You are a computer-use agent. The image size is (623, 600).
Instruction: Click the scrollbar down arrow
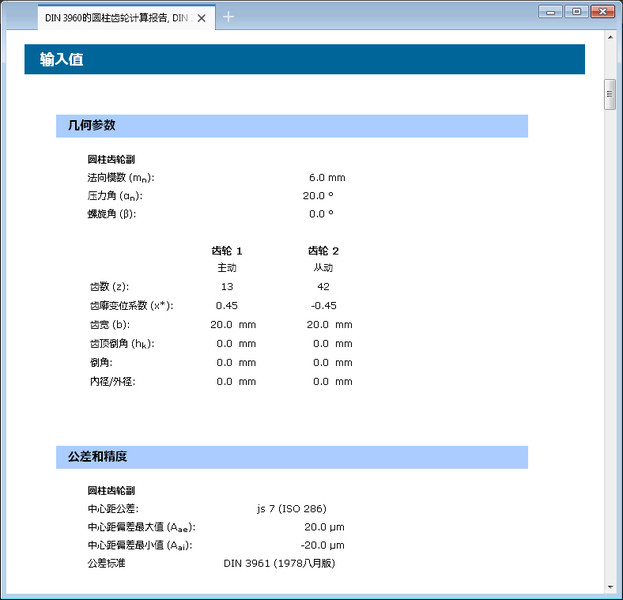click(x=609, y=587)
